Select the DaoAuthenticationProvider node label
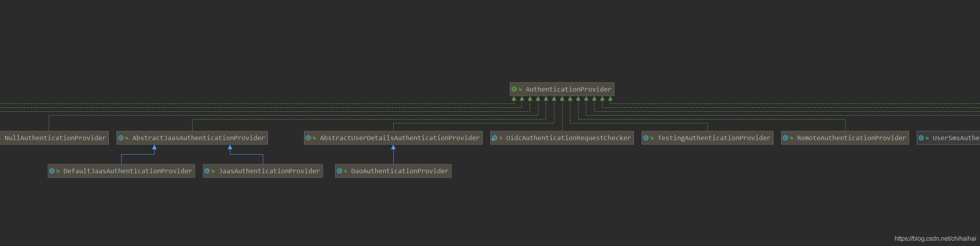Screen dimensions: 980x246 (x=400, y=171)
